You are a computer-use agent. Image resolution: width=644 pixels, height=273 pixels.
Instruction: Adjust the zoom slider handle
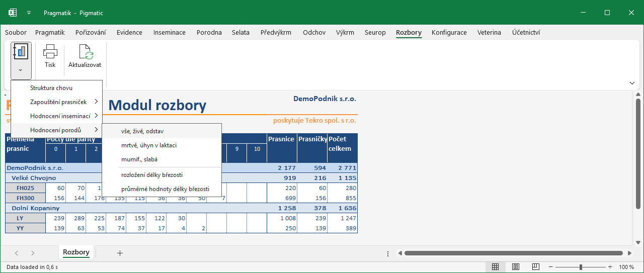point(581,267)
